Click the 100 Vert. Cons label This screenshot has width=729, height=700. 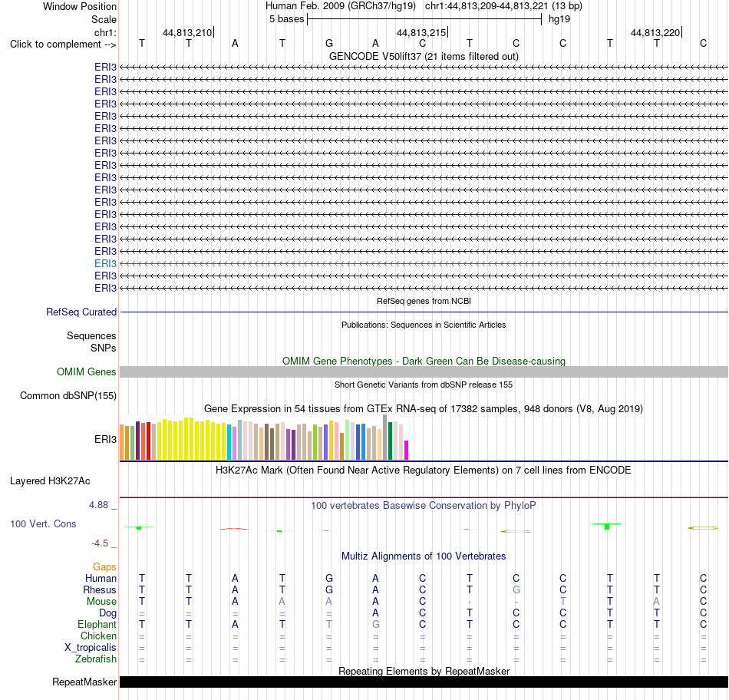43,523
